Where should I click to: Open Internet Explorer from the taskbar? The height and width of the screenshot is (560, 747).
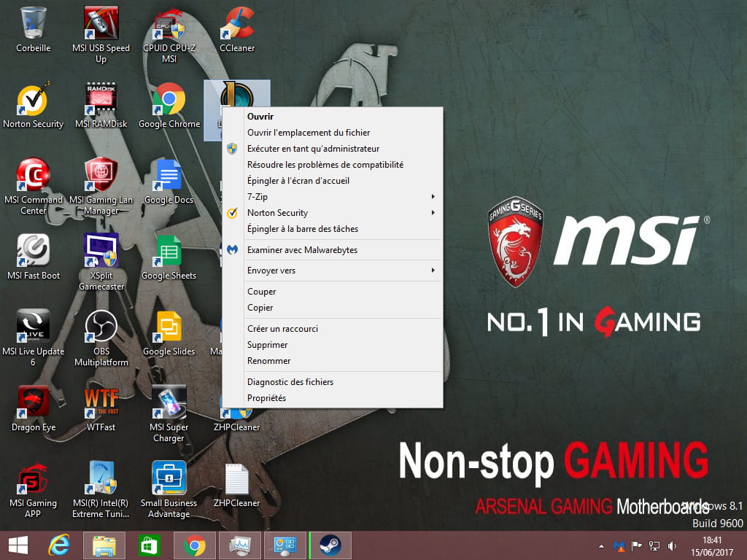click(x=58, y=545)
